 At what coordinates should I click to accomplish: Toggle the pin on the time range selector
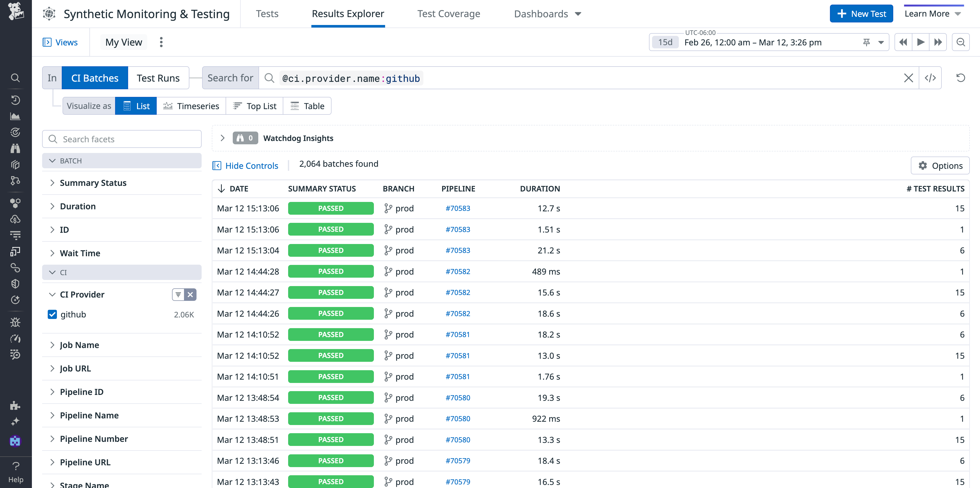pyautogui.click(x=867, y=42)
